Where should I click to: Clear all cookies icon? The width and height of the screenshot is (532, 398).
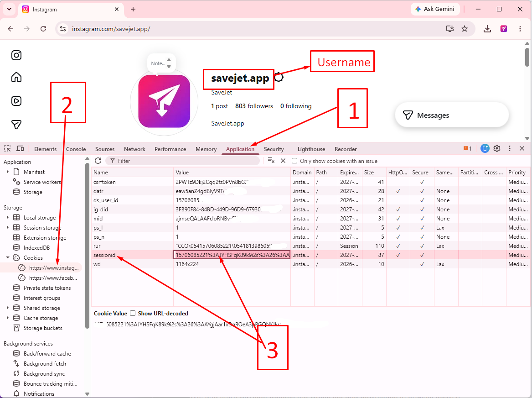tap(271, 160)
